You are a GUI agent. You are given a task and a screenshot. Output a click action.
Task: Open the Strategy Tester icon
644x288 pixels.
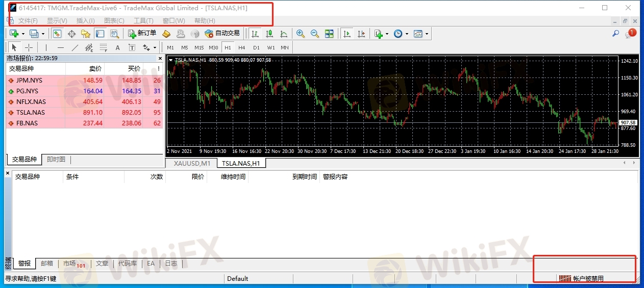[x=114, y=34]
